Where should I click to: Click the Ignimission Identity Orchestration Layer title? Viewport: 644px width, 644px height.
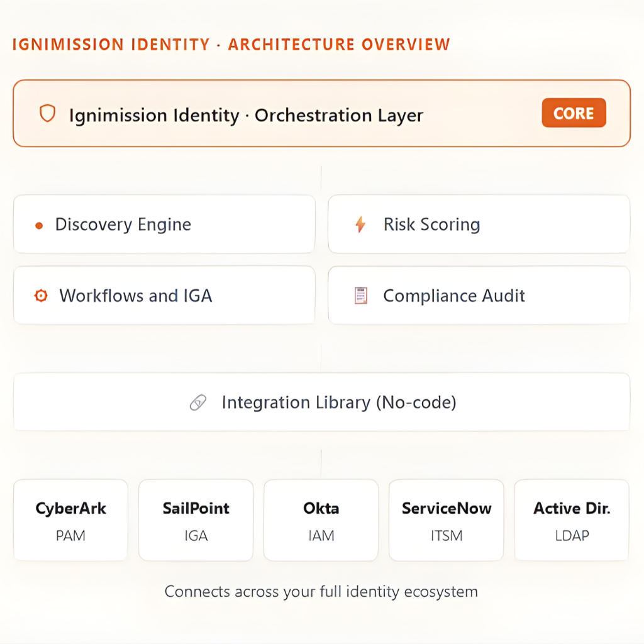[x=246, y=116]
